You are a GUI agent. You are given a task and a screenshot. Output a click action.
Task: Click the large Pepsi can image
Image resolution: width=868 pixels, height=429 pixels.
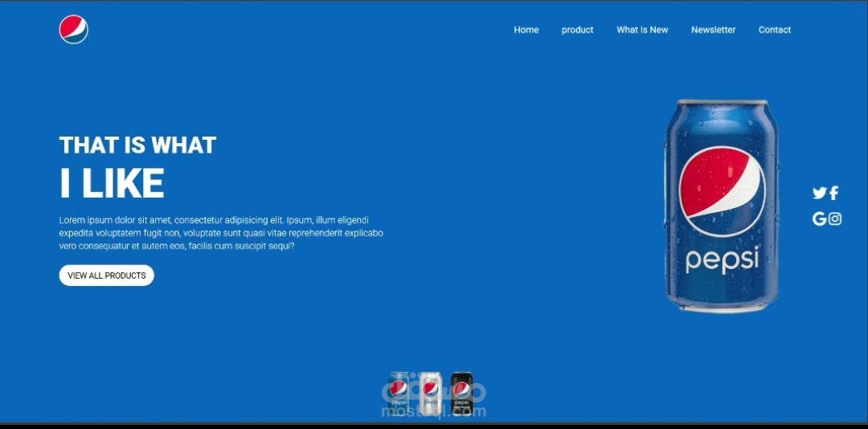tap(721, 206)
